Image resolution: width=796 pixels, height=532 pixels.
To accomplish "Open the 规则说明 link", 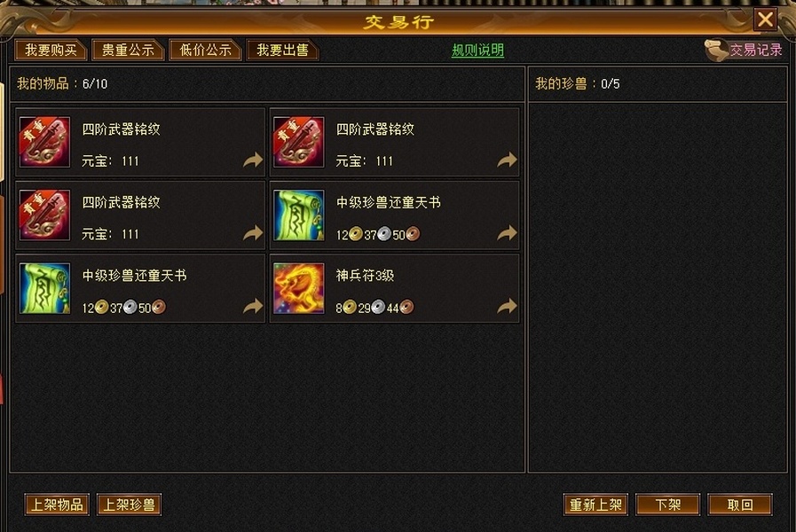I will (477, 50).
